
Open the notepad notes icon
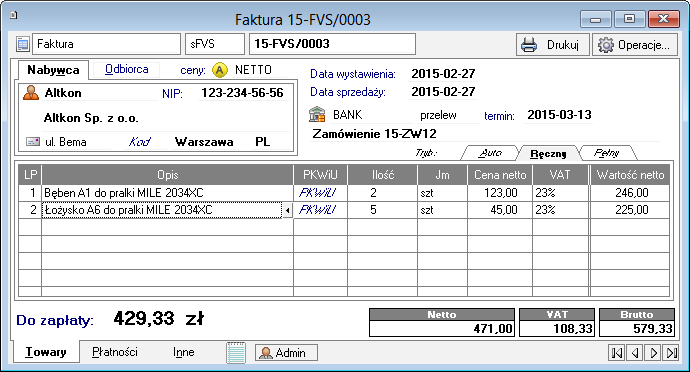coord(236,353)
